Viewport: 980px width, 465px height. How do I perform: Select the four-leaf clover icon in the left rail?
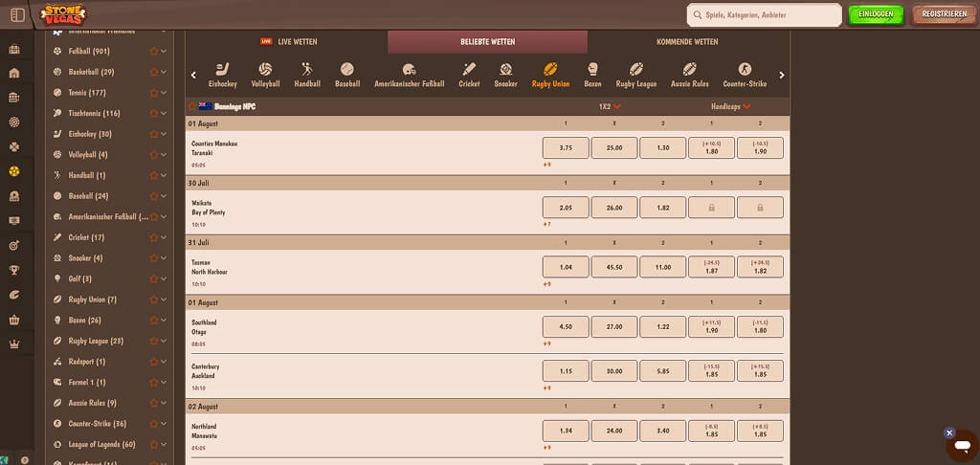pyautogui.click(x=13, y=147)
